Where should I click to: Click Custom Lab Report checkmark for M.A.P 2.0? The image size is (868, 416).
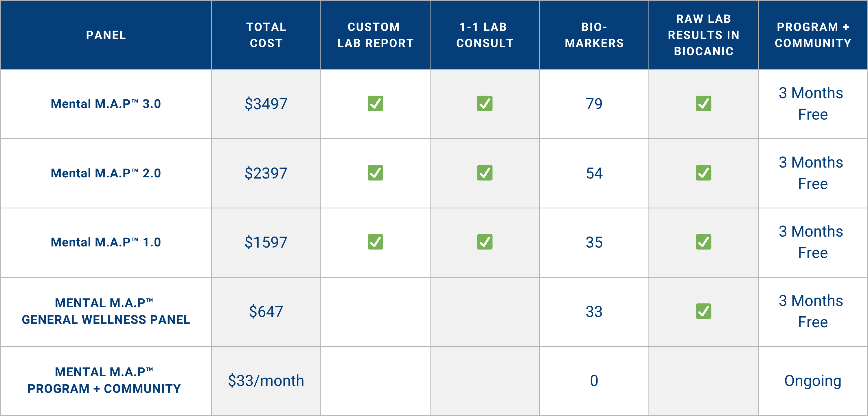[375, 173]
